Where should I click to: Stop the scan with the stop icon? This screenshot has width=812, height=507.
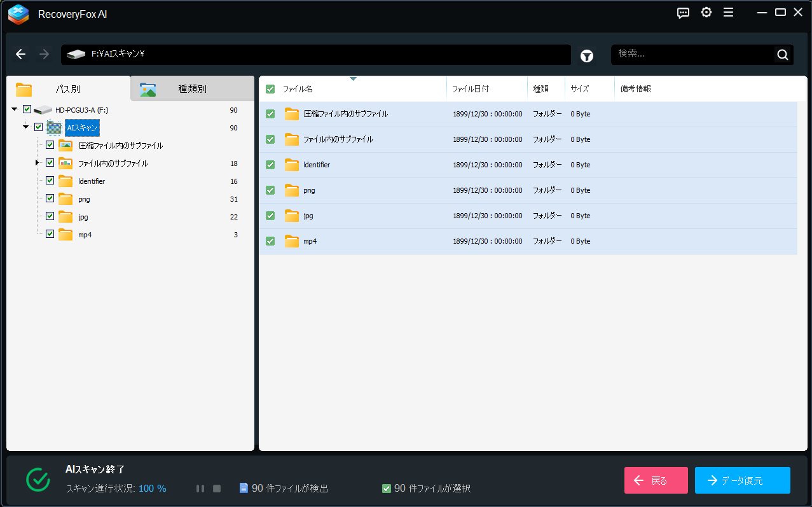click(x=216, y=488)
